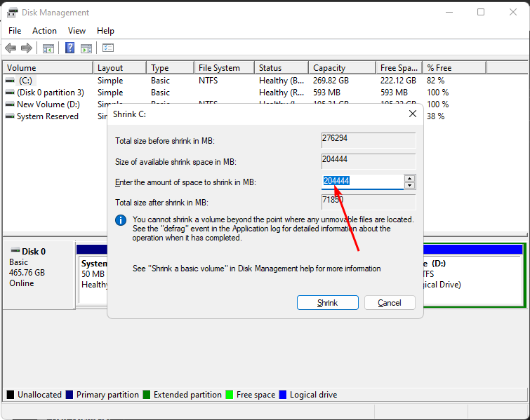Click the Back arrow toolbar icon
Image resolution: width=530 pixels, height=420 pixels.
click(11, 48)
